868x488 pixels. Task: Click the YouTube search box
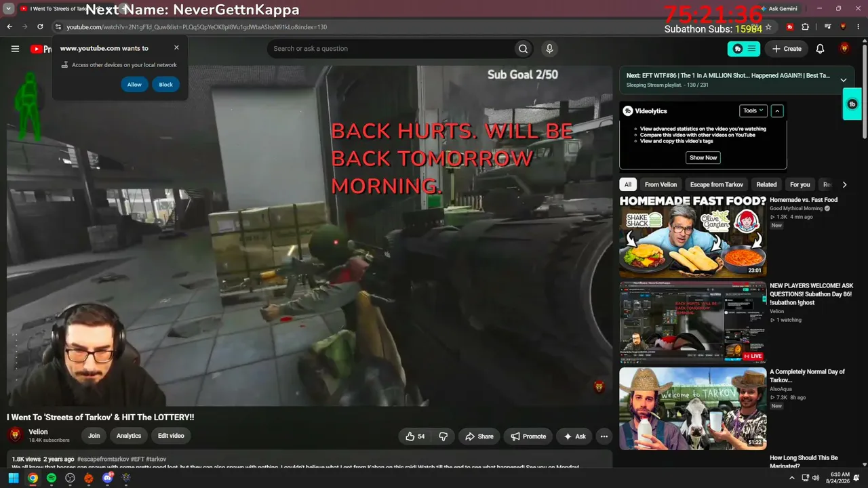point(391,49)
